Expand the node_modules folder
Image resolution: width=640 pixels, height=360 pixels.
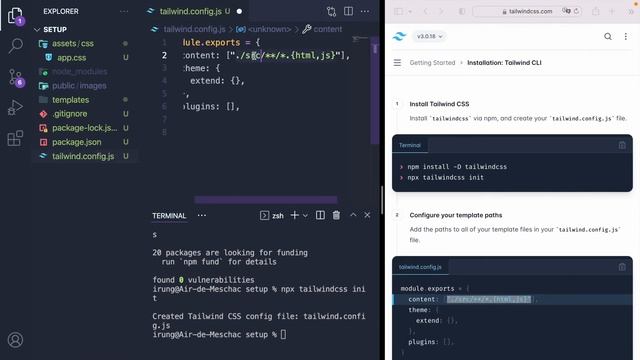[x=80, y=71]
